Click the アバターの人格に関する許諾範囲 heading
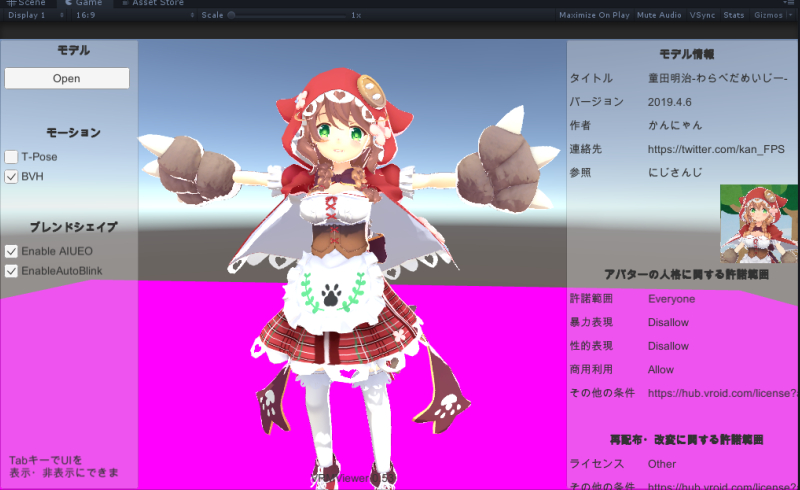This screenshot has width=800, height=490. [x=686, y=275]
